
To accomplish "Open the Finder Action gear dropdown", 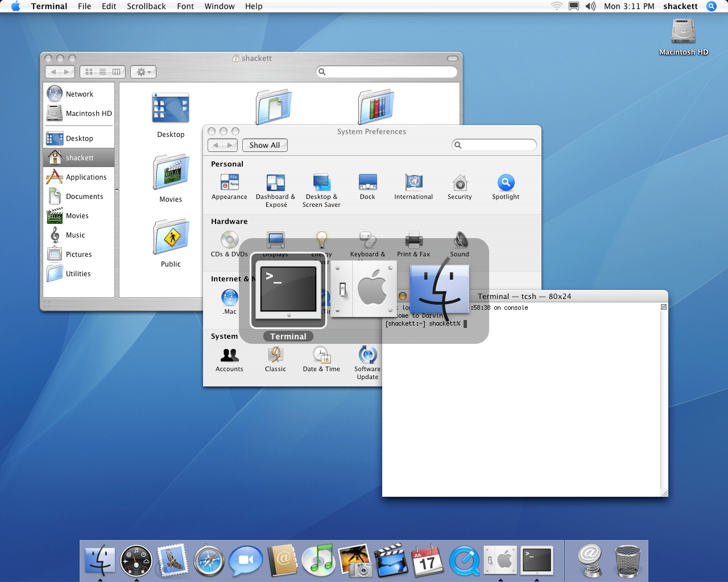I will coord(143,72).
